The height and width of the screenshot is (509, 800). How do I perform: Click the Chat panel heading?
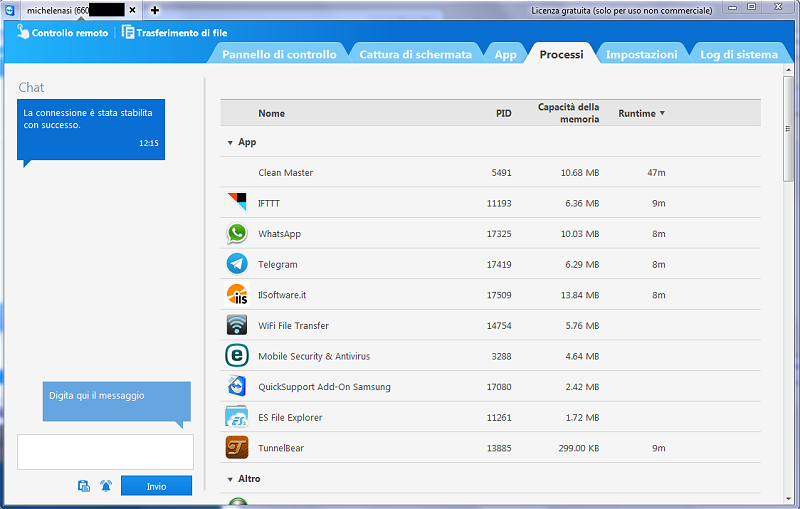click(x=31, y=87)
